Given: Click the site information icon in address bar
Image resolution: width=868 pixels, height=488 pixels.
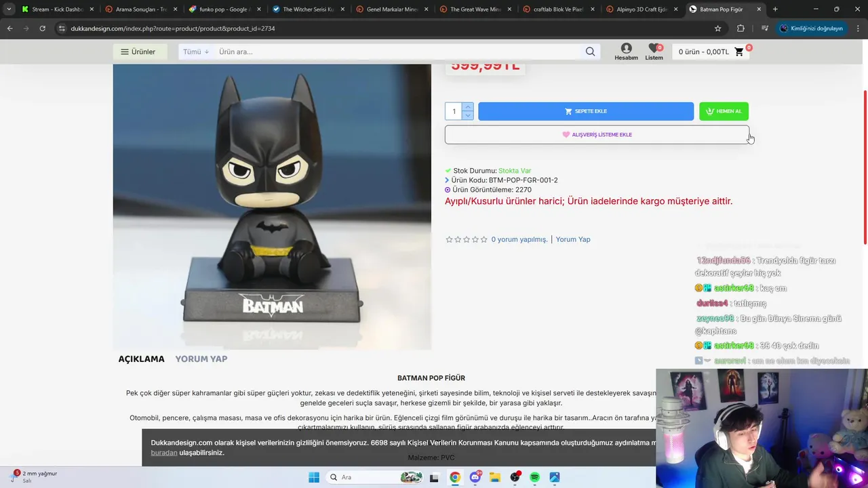Looking at the screenshot, I should (62, 28).
